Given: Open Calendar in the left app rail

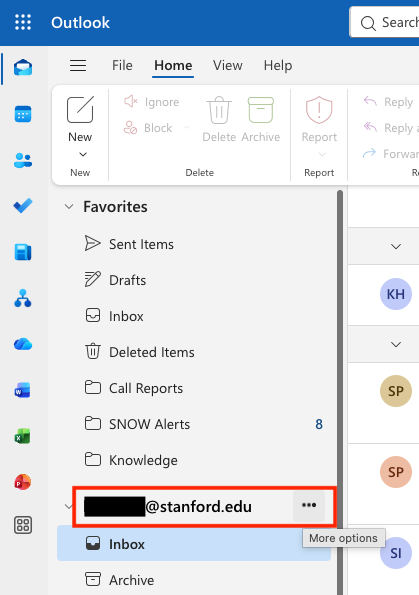Looking at the screenshot, I should [23, 114].
